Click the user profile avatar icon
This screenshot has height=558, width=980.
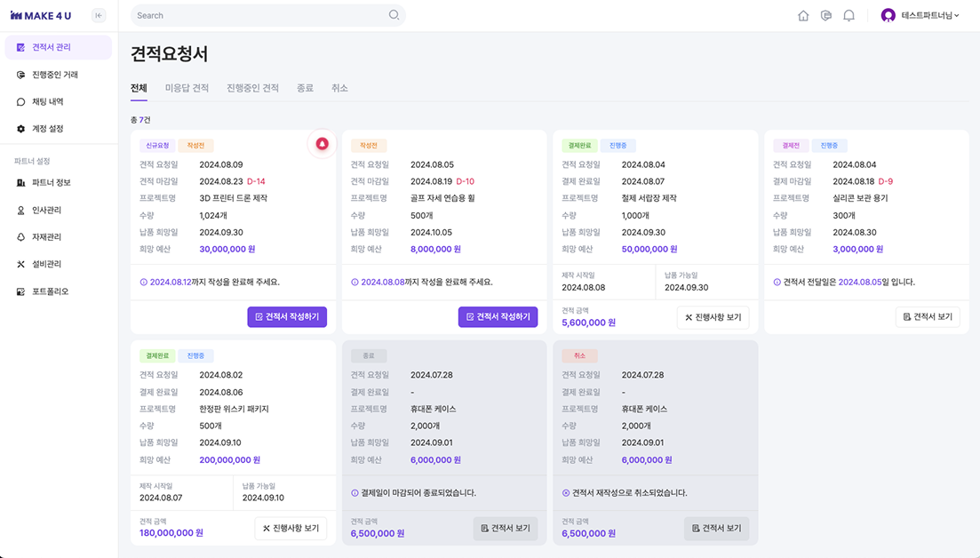[x=888, y=15]
